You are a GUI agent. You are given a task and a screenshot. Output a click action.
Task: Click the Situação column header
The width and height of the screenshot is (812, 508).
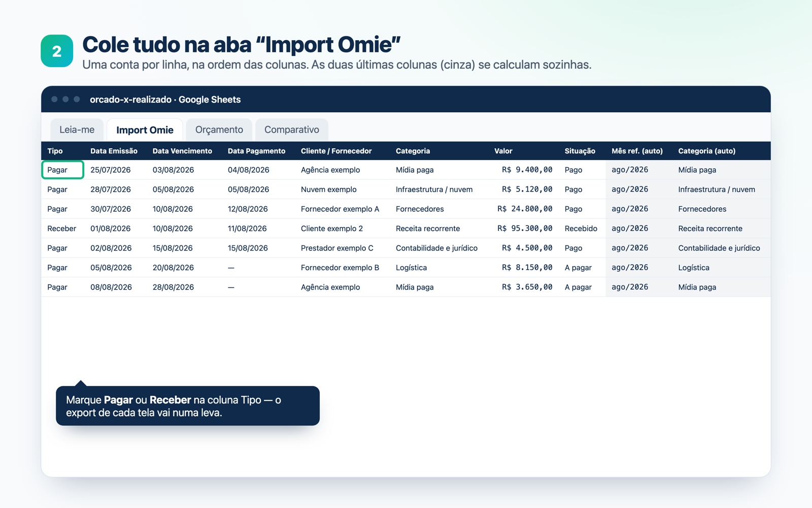point(580,151)
